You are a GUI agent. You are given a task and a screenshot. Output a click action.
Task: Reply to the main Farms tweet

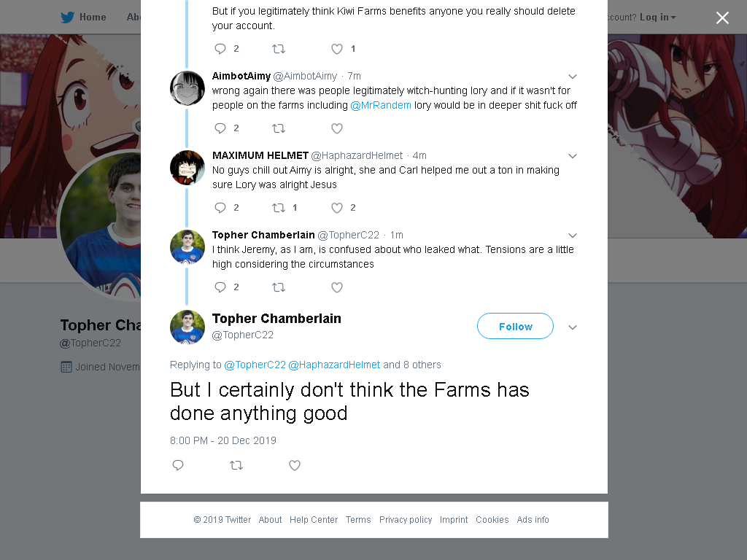[178, 465]
